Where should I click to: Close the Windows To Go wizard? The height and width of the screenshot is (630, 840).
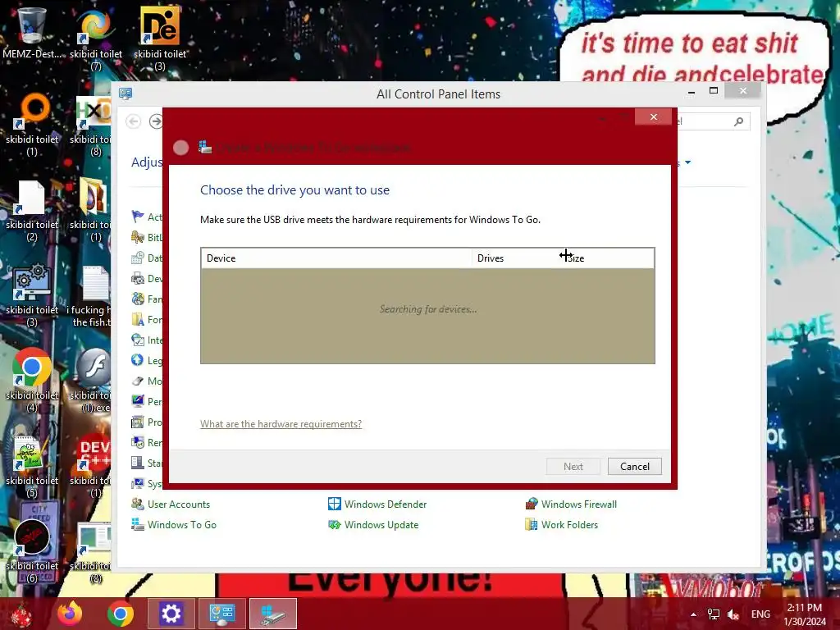(x=653, y=116)
